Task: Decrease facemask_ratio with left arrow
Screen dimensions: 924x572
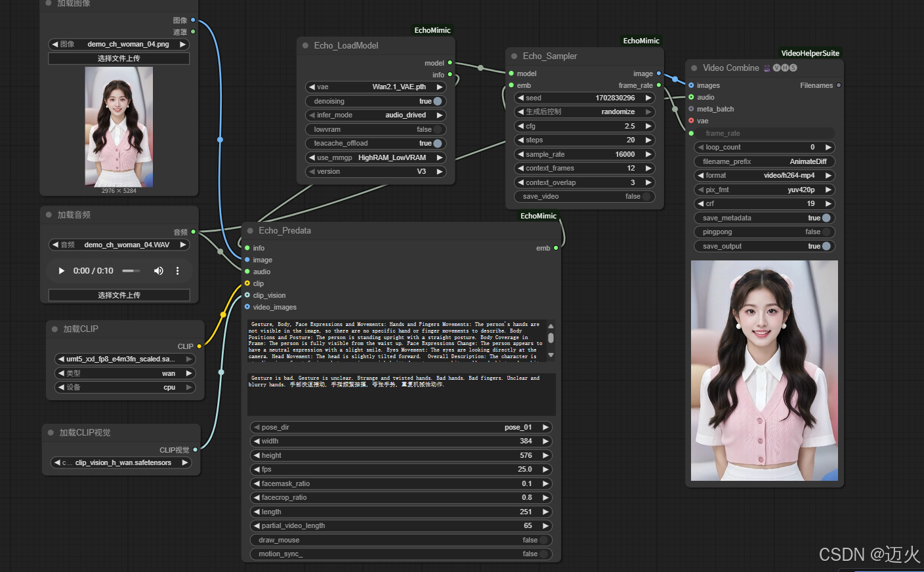Action: coord(257,484)
